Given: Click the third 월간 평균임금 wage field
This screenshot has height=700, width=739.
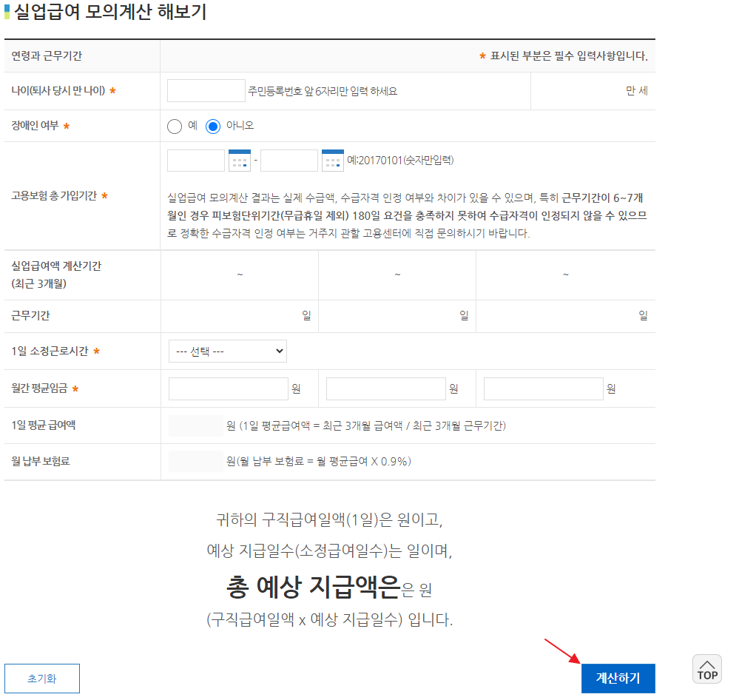Looking at the screenshot, I should tap(544, 388).
